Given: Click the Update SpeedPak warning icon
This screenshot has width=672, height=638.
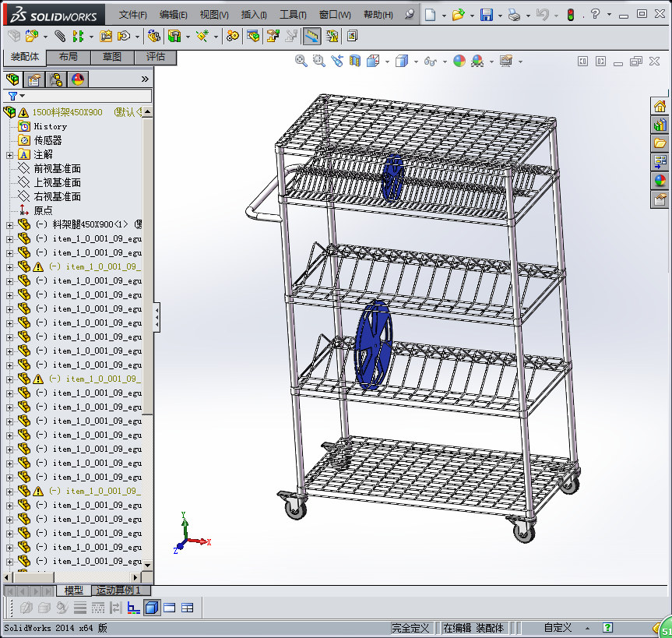Looking at the screenshot, I should point(332,36).
